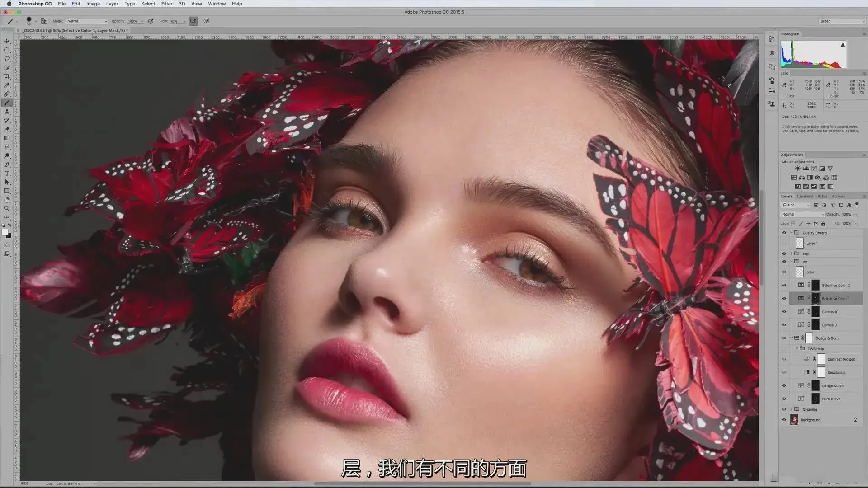Screen dimensions: 868x488
Task: Open the layer Kind filter dropdown
Action: tap(796, 205)
